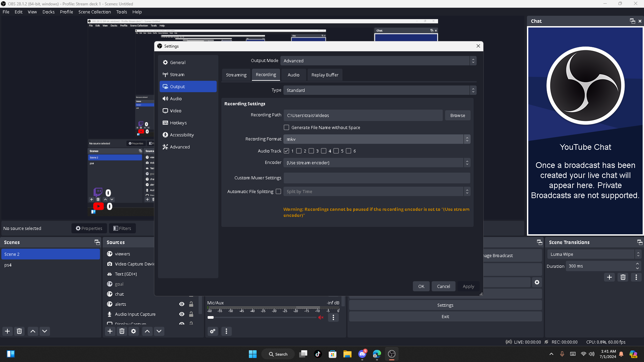Open the Docks menu
This screenshot has width=644, height=362.
pyautogui.click(x=48, y=12)
